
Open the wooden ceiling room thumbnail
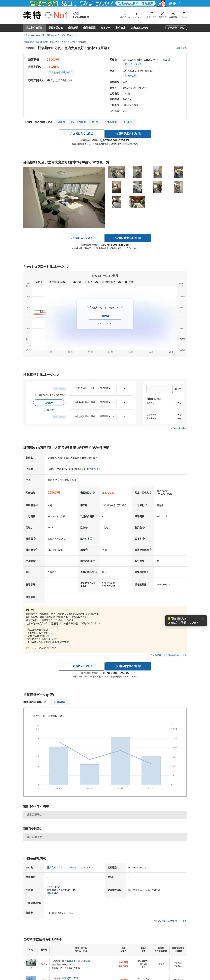137,202
